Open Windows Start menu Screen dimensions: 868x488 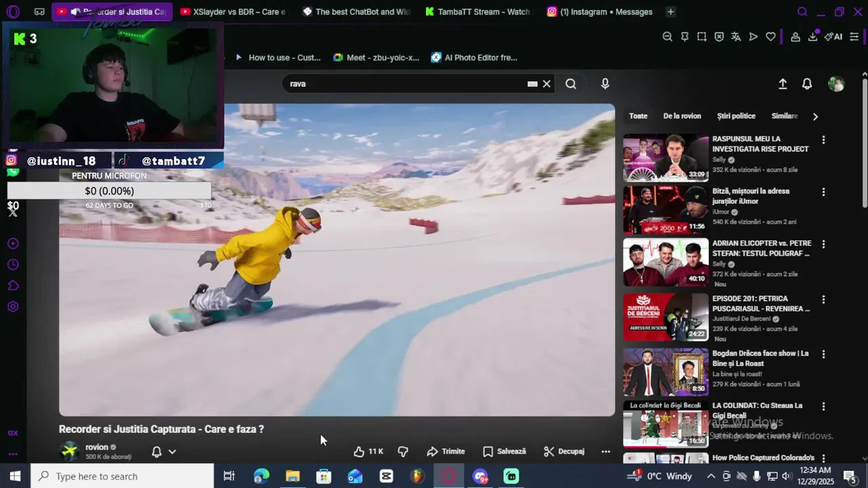click(x=15, y=476)
